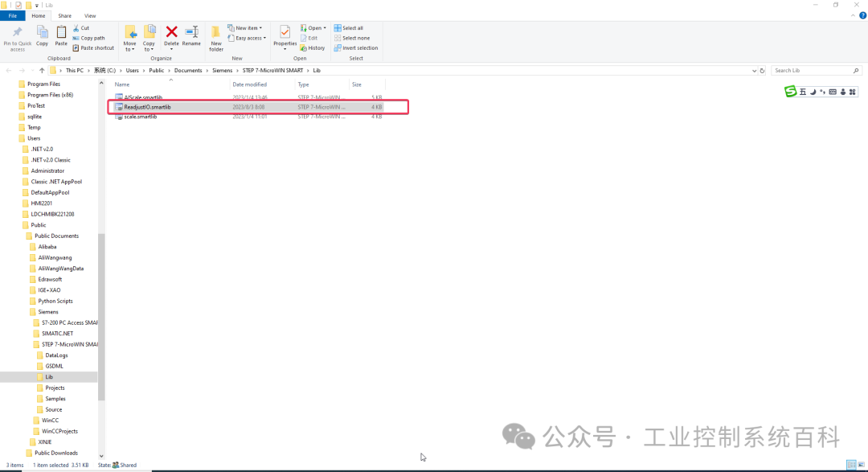Select Public Documents in the tree
This screenshot has height=472, width=868.
click(56, 236)
